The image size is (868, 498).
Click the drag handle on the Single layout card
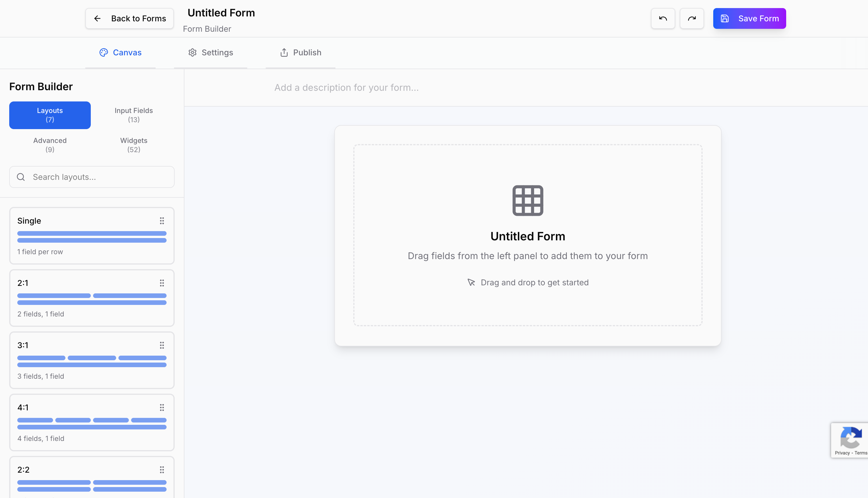pyautogui.click(x=162, y=220)
